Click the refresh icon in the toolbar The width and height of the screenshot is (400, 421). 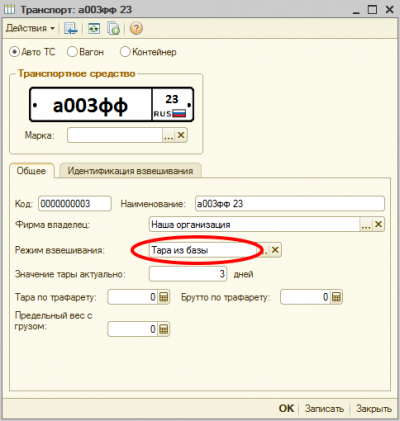[x=94, y=29]
